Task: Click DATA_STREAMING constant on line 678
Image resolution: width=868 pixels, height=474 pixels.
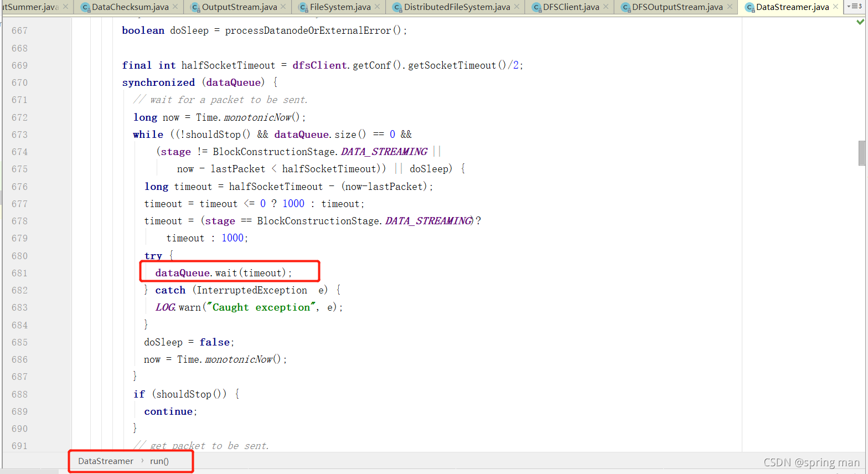Action: (428, 221)
